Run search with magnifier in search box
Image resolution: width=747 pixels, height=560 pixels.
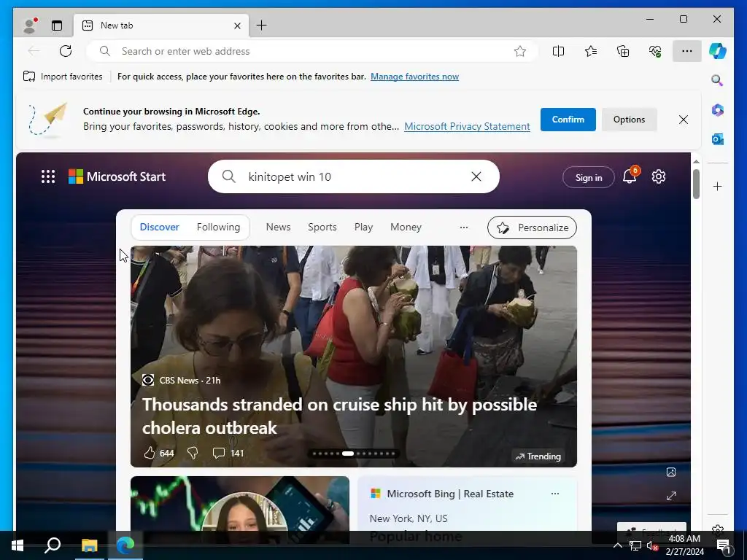[x=228, y=176]
